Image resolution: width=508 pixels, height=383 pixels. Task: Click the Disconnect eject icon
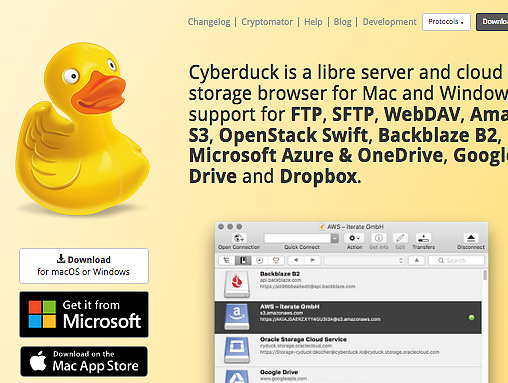(x=471, y=238)
